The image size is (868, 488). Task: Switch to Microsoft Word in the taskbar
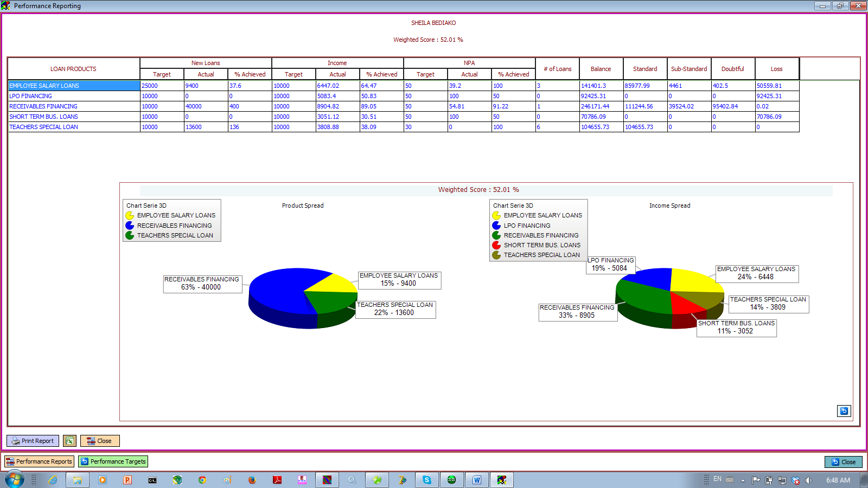click(477, 480)
